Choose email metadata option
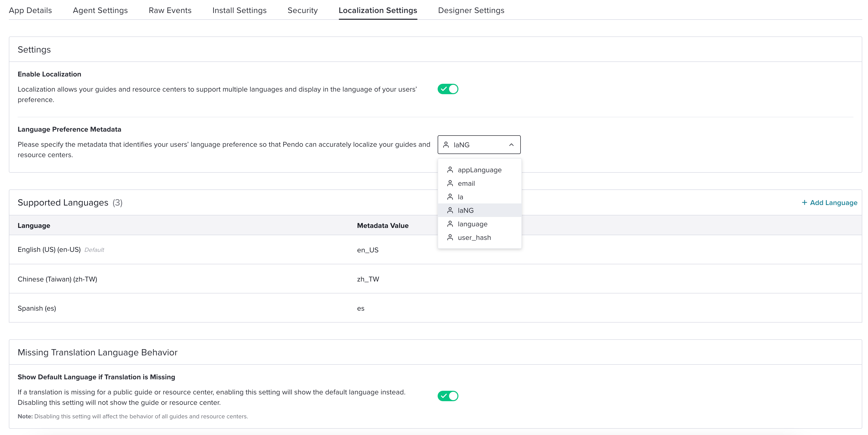Viewport: 868px width, 435px height. pos(479,183)
